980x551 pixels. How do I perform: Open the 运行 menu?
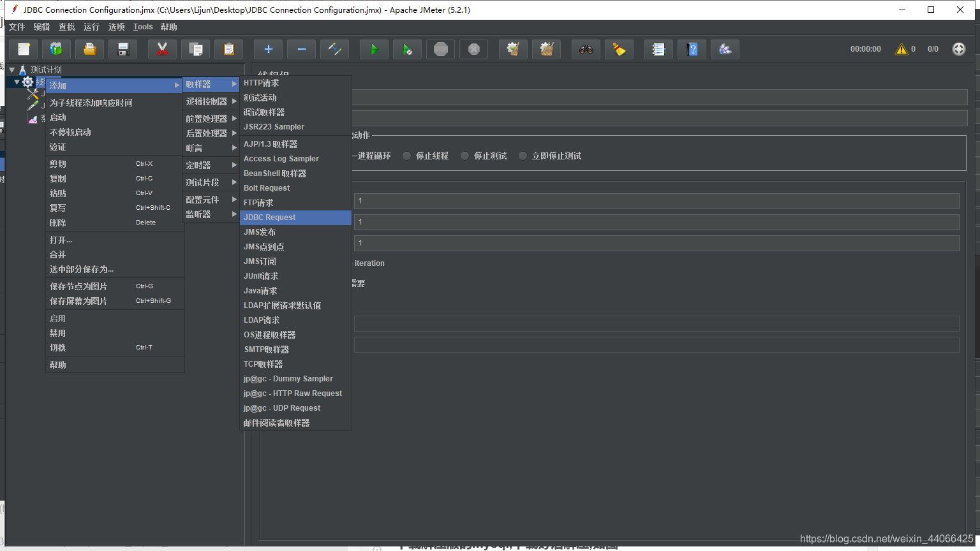pos(92,27)
